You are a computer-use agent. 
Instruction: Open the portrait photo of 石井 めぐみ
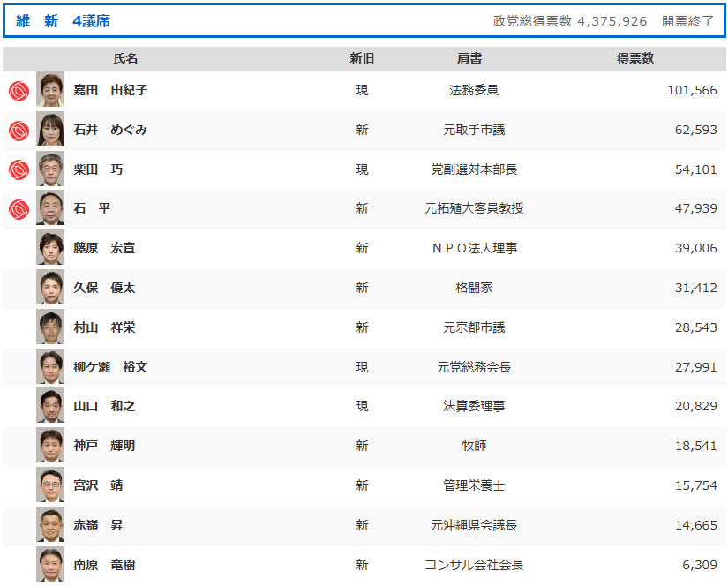tap(50, 130)
